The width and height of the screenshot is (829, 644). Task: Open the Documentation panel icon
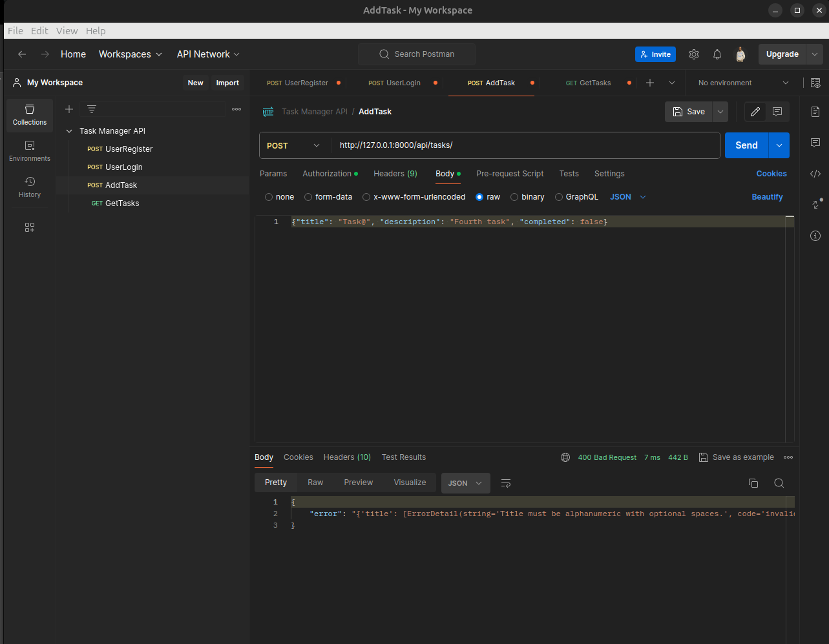[x=815, y=112]
